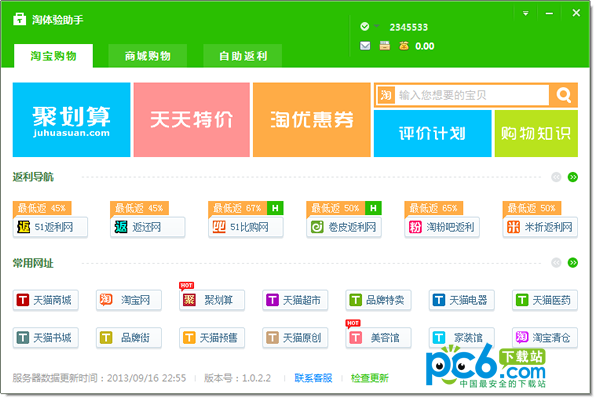Open the 天猫商城 shortcut
600x402 pixels.
[x=46, y=300]
